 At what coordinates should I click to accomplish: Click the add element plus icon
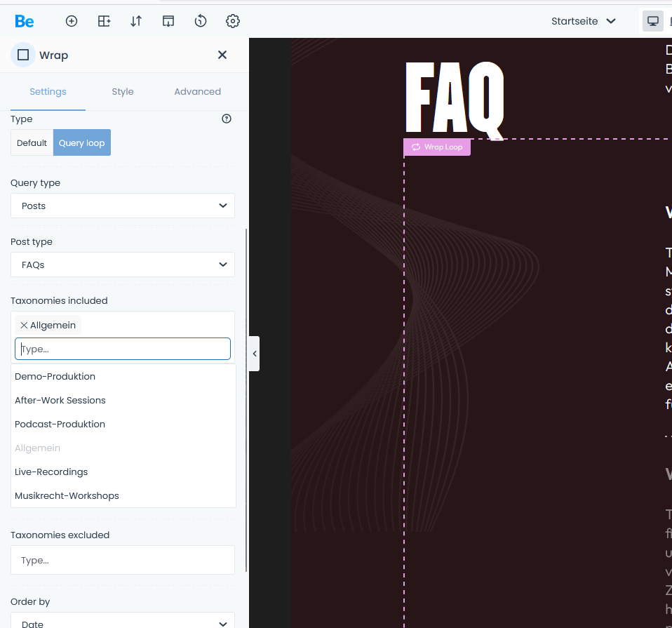coord(72,21)
